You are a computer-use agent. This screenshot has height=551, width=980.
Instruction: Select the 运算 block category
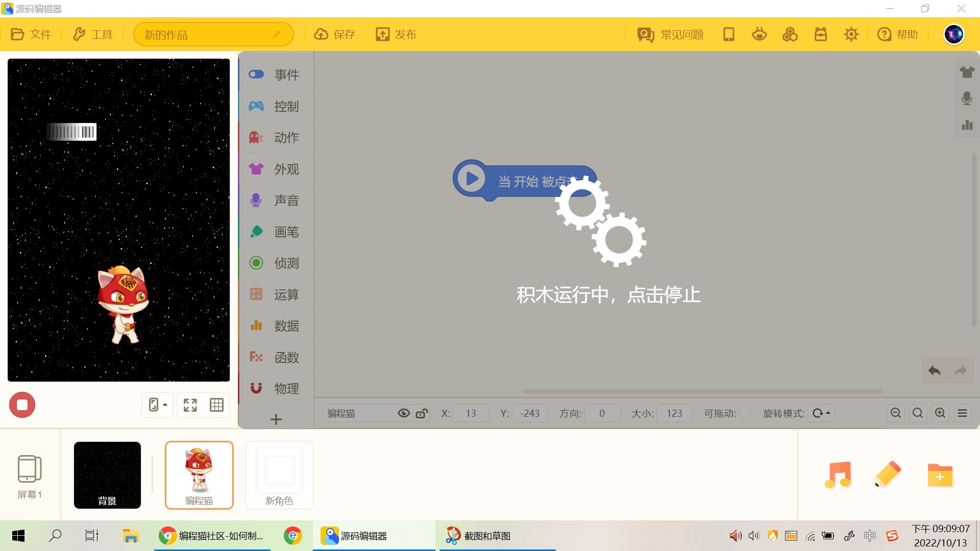[276, 294]
